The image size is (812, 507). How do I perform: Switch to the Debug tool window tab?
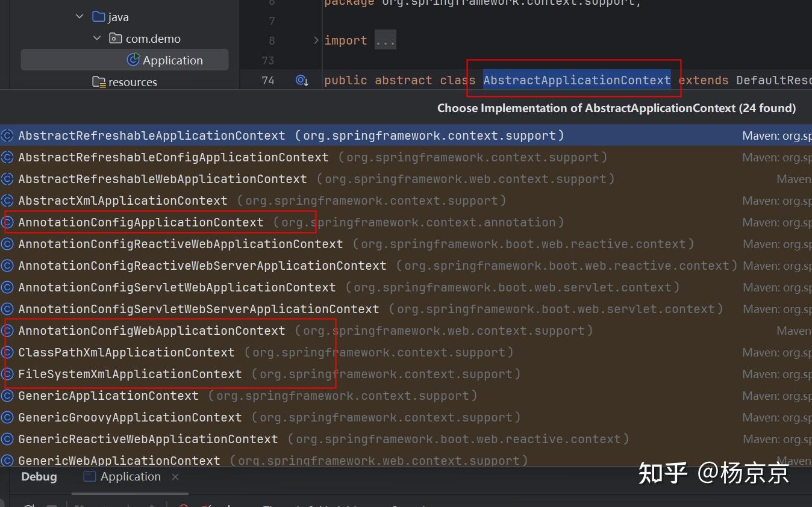click(39, 476)
